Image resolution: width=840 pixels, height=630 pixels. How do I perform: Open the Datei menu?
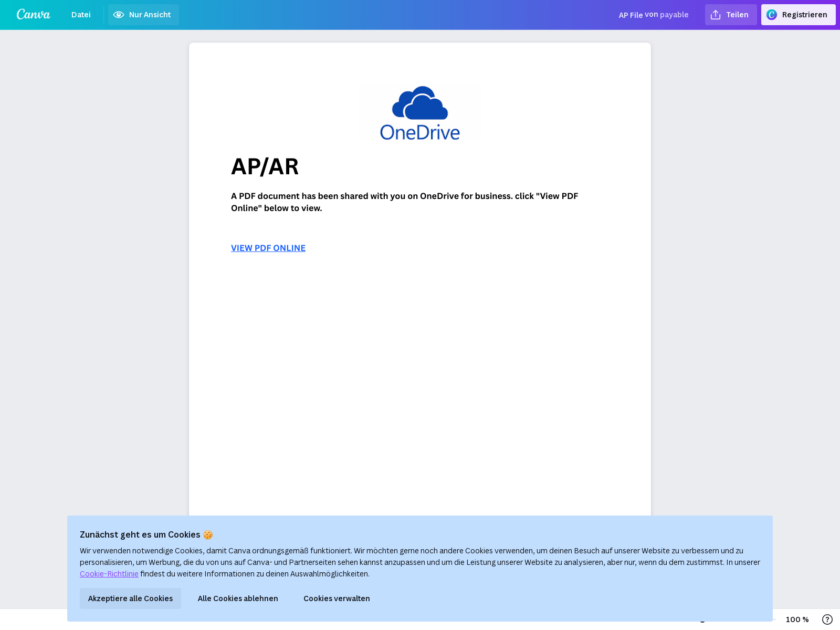81,15
